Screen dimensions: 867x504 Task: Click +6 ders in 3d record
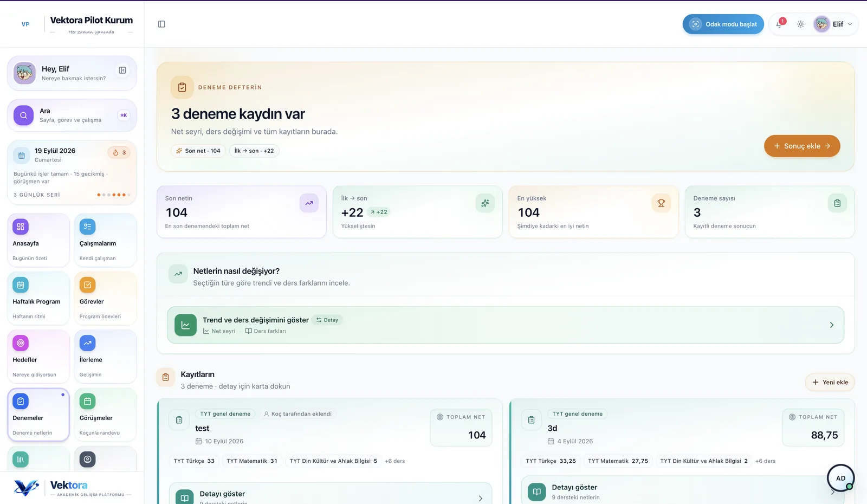pyautogui.click(x=765, y=461)
